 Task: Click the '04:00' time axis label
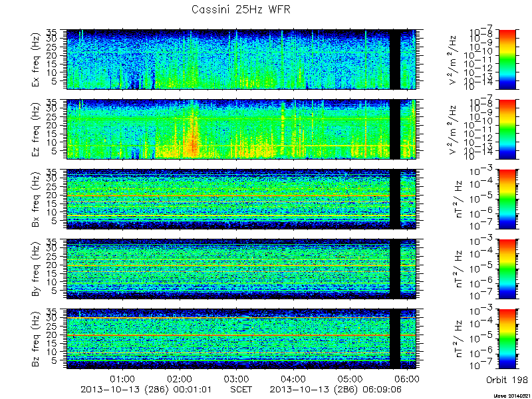(x=293, y=378)
